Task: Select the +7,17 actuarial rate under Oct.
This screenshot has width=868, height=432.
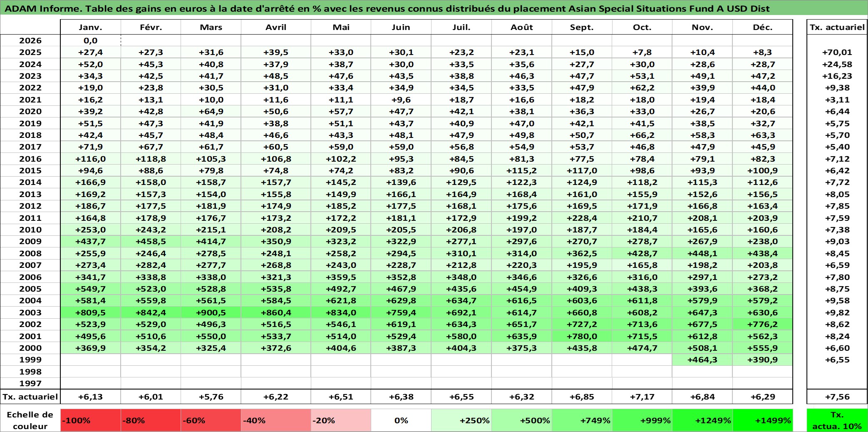Action: pos(642,397)
